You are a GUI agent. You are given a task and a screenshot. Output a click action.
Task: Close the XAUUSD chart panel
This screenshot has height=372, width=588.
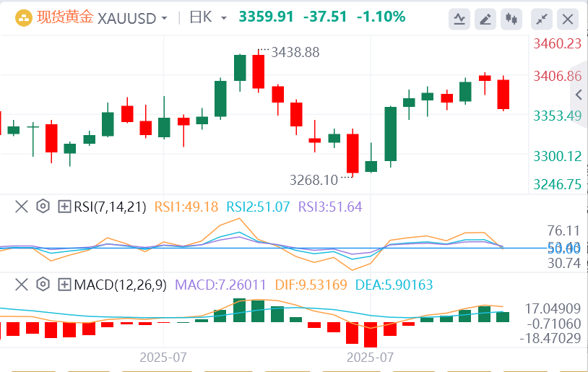[568, 19]
